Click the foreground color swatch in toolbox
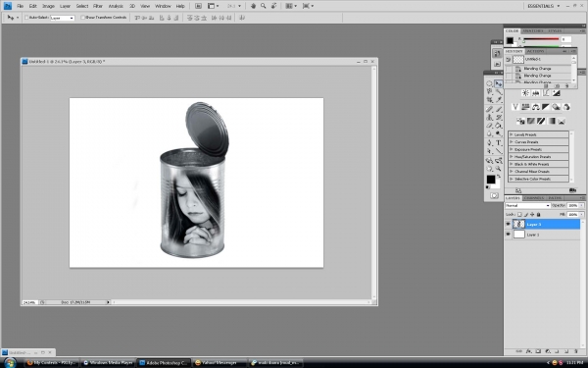 pyautogui.click(x=491, y=180)
